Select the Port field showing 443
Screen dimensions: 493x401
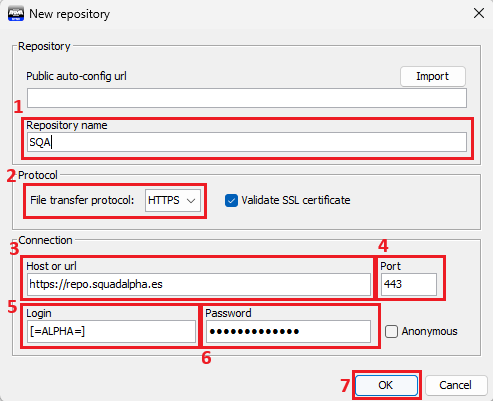pos(409,284)
